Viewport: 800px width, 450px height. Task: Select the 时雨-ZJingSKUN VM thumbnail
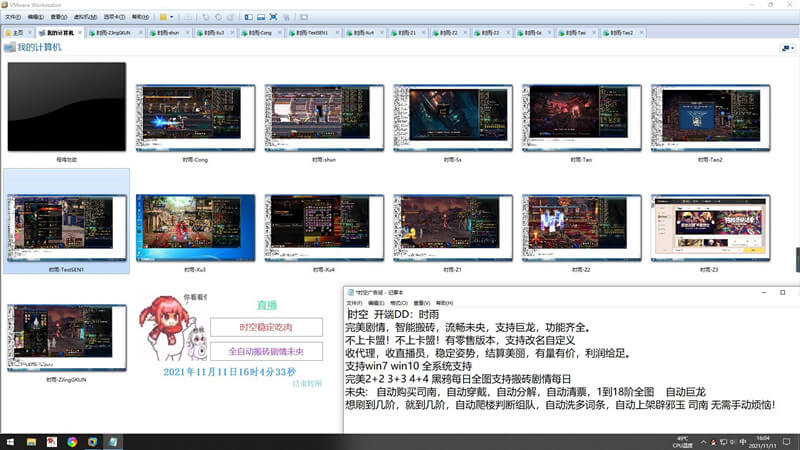tap(66, 338)
